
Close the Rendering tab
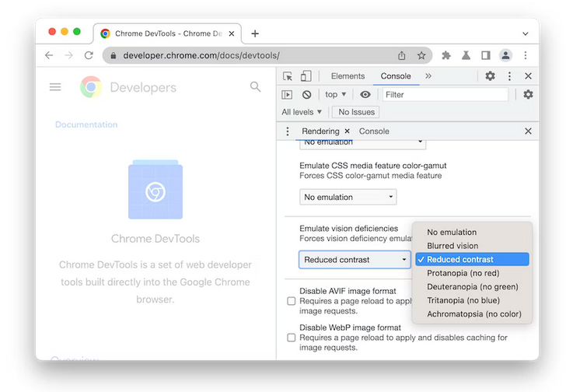[347, 131]
